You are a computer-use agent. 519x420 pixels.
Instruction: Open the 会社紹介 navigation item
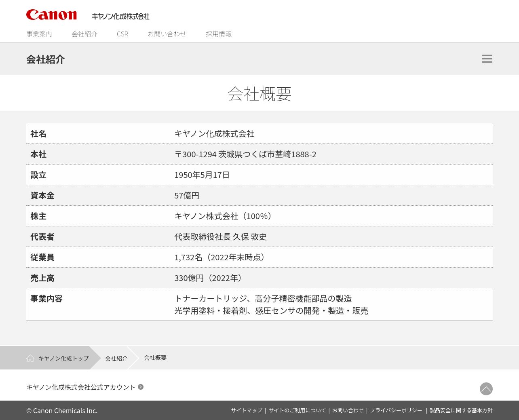[84, 34]
